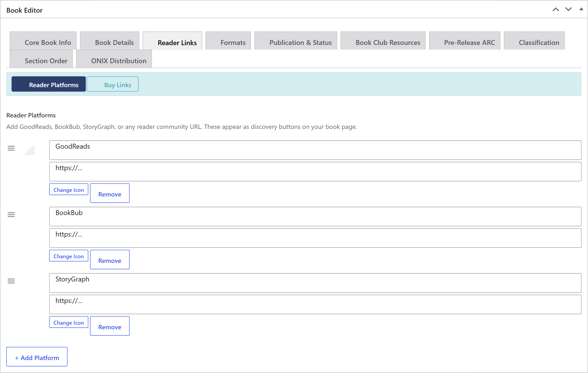The image size is (588, 373).
Task: Select the Reader Links tab
Action: (172, 41)
